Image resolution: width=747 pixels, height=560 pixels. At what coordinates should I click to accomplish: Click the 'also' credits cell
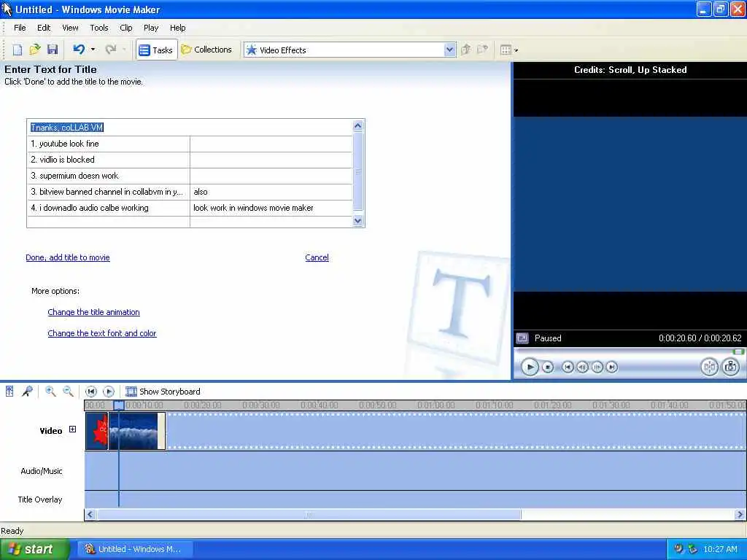(x=271, y=192)
